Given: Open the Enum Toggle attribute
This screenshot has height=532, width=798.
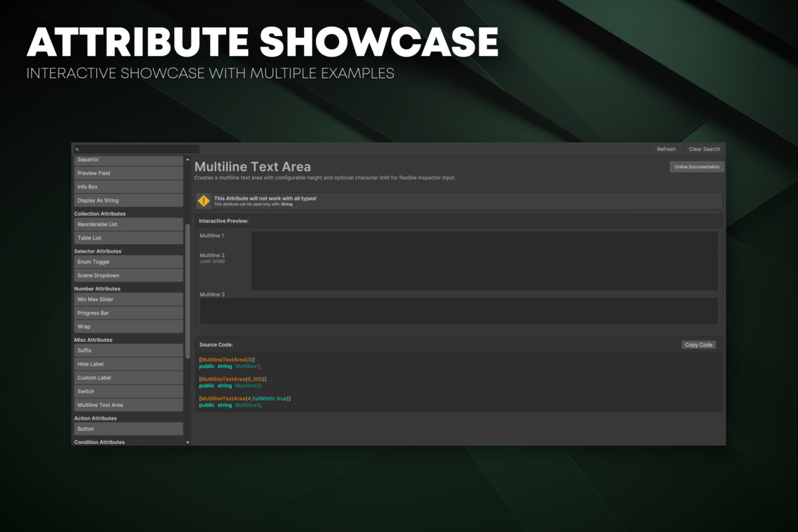Looking at the screenshot, I should click(x=128, y=262).
